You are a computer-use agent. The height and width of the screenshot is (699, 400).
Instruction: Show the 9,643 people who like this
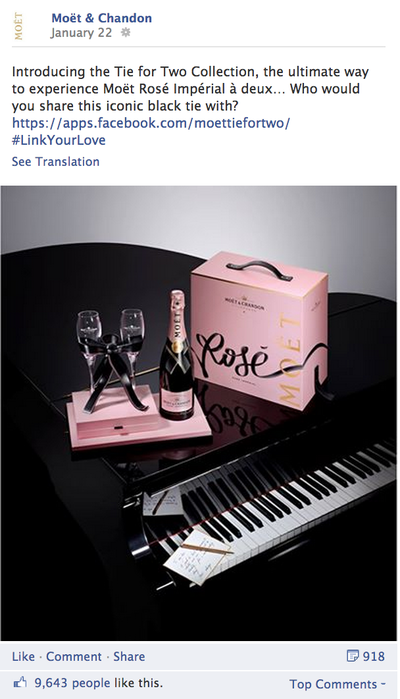tap(72, 683)
